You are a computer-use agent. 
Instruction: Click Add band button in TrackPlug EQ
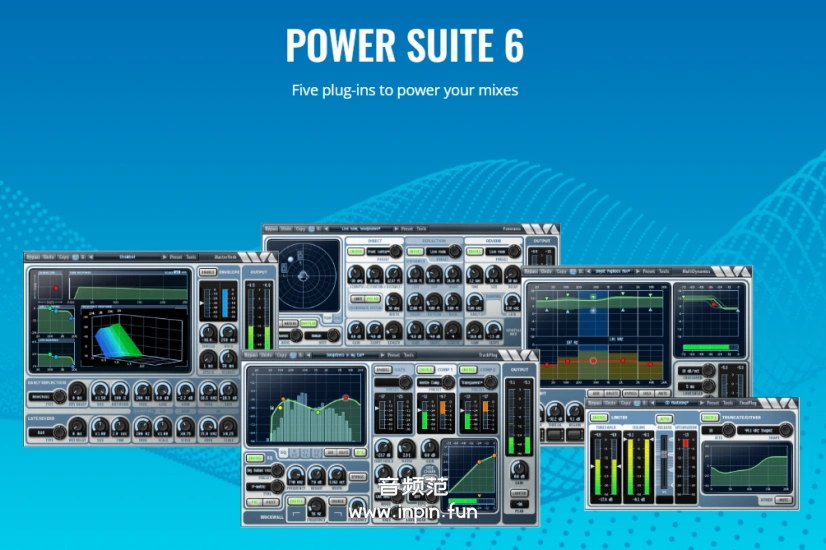(x=330, y=453)
